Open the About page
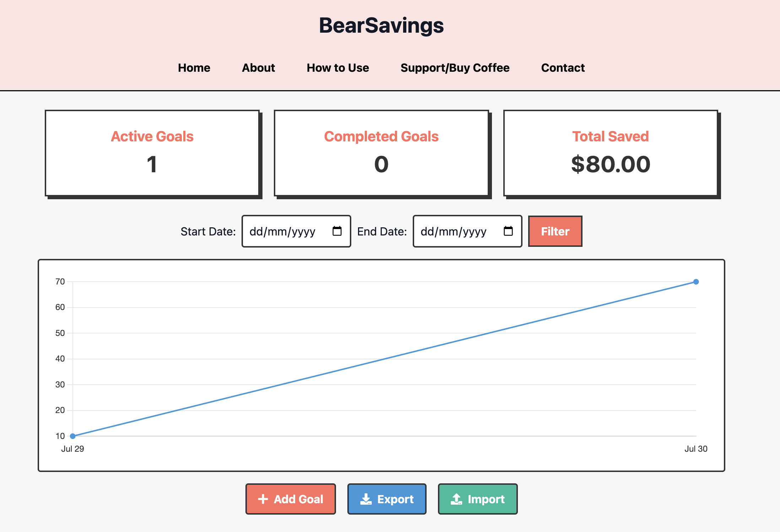 coord(259,67)
